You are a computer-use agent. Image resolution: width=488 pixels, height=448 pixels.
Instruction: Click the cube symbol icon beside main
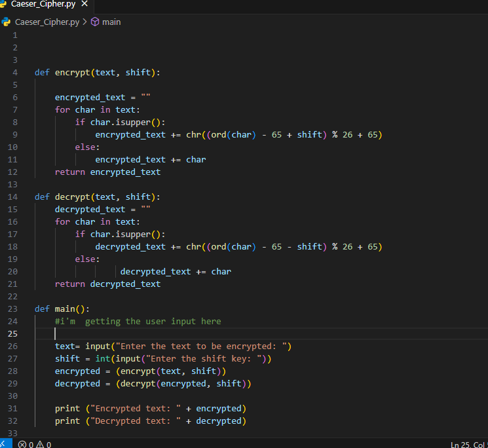(x=95, y=22)
